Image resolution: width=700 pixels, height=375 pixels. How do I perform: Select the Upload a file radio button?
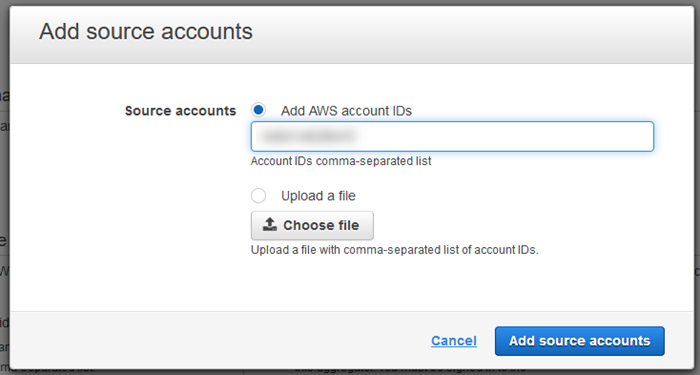click(258, 196)
